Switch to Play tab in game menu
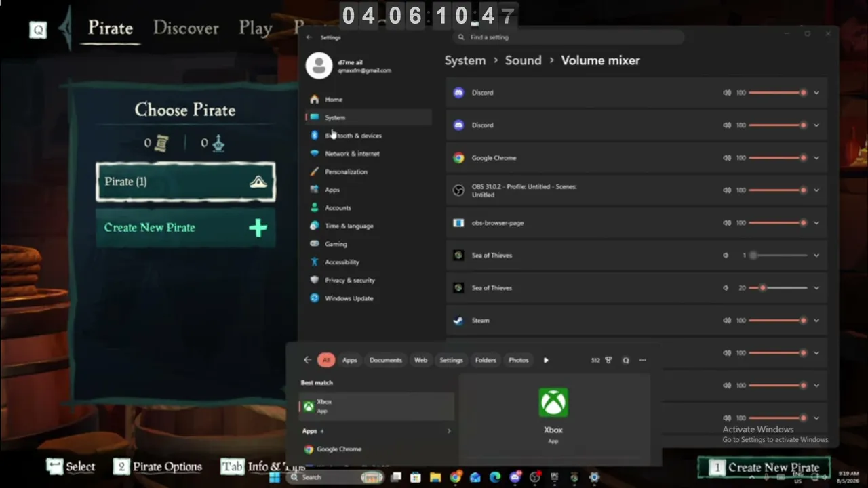The height and width of the screenshot is (488, 868). pyautogui.click(x=256, y=28)
